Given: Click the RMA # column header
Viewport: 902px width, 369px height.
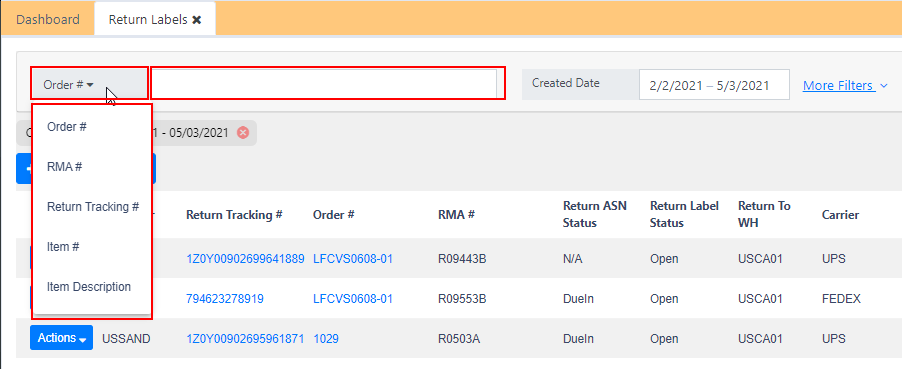Looking at the screenshot, I should coord(456,215).
